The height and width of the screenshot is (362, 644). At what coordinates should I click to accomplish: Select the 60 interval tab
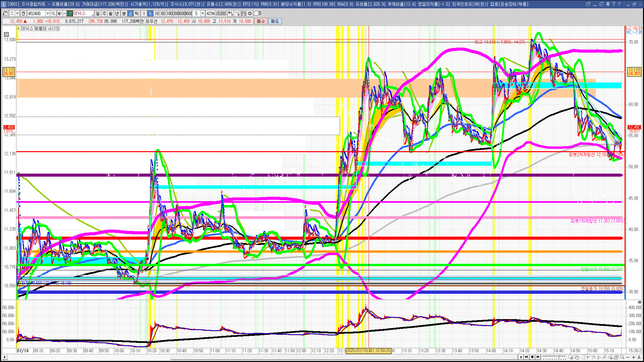point(163,13)
